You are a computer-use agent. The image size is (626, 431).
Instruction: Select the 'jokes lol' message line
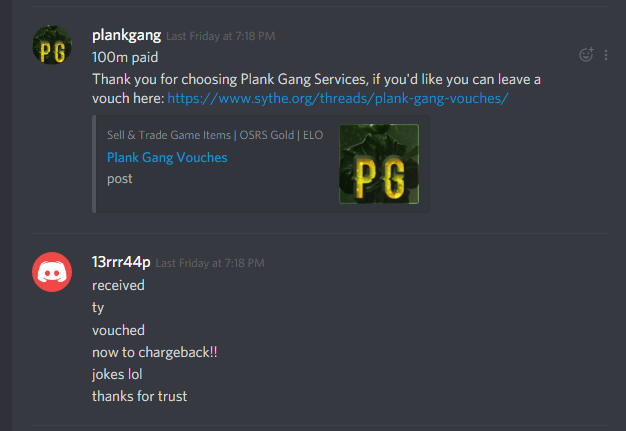tap(117, 374)
